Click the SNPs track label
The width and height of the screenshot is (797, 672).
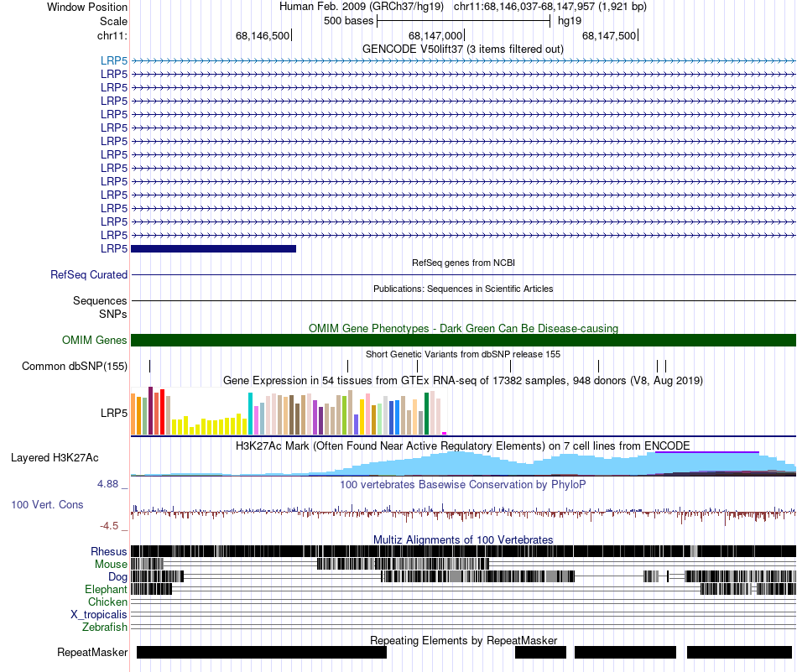point(113,314)
